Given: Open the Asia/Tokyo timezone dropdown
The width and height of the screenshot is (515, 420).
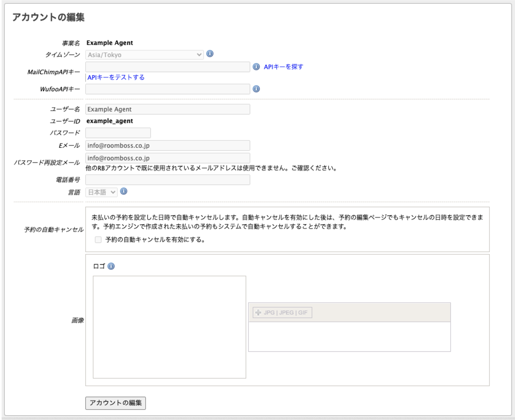Looking at the screenshot, I should click(144, 55).
